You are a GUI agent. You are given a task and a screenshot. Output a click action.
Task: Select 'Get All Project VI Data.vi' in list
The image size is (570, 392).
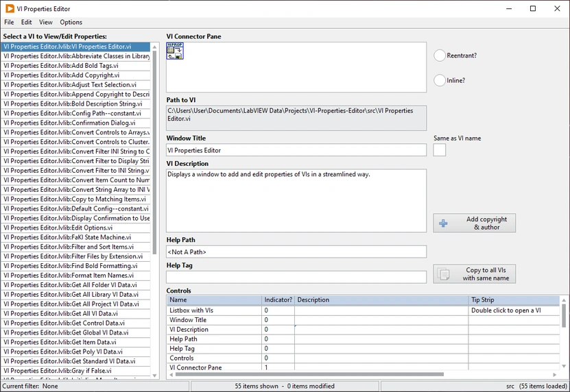75,304
